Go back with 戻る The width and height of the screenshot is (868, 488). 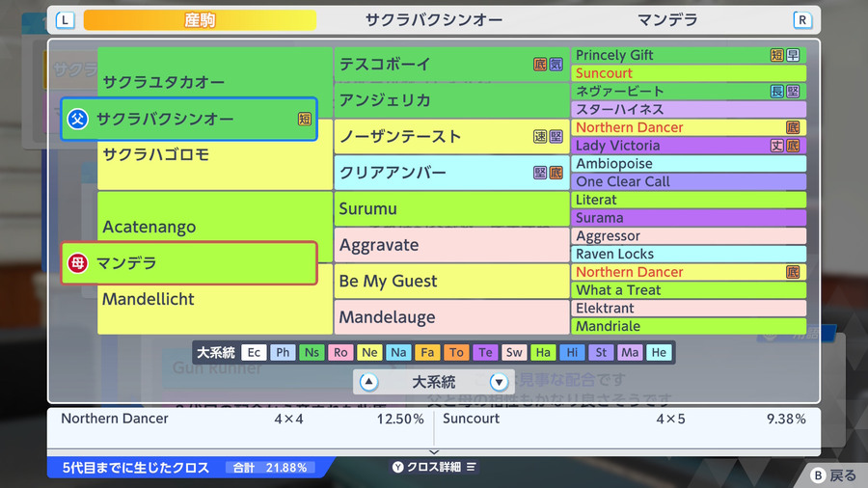tap(834, 475)
